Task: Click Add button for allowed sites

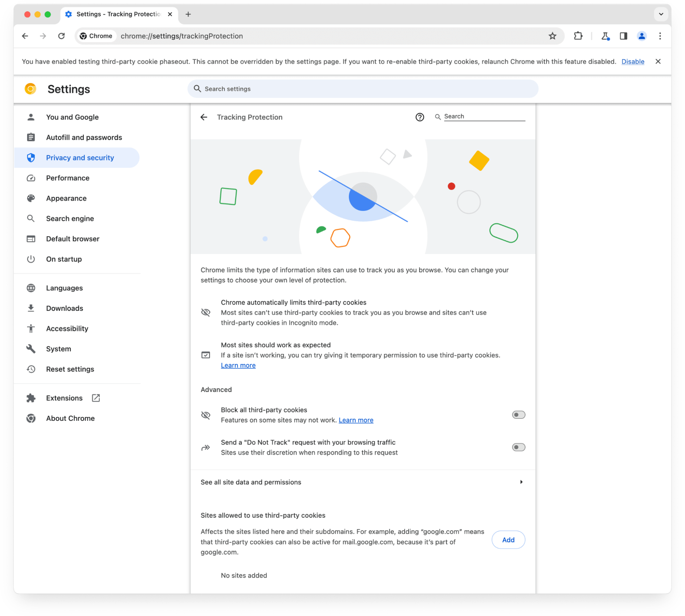Action: pos(508,540)
